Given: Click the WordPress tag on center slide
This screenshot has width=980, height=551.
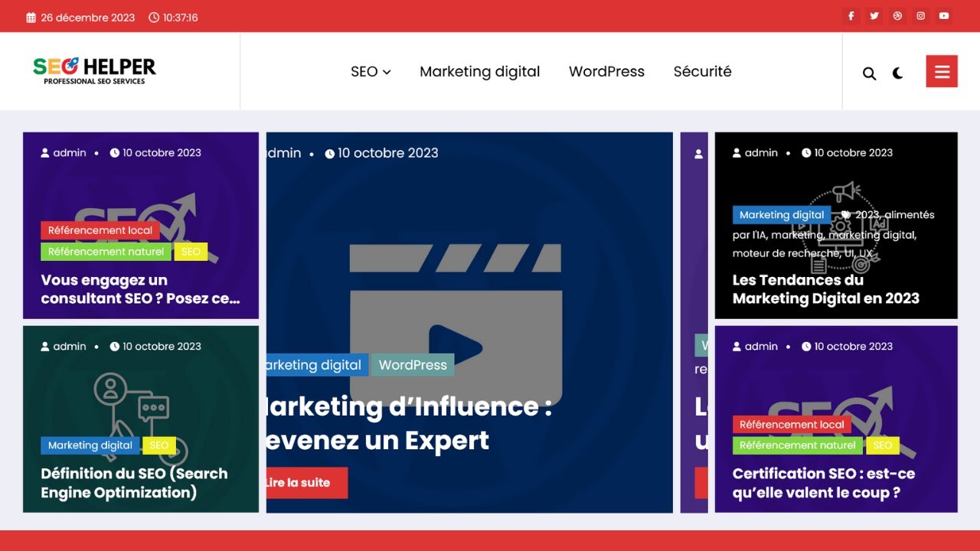Looking at the screenshot, I should point(413,365).
